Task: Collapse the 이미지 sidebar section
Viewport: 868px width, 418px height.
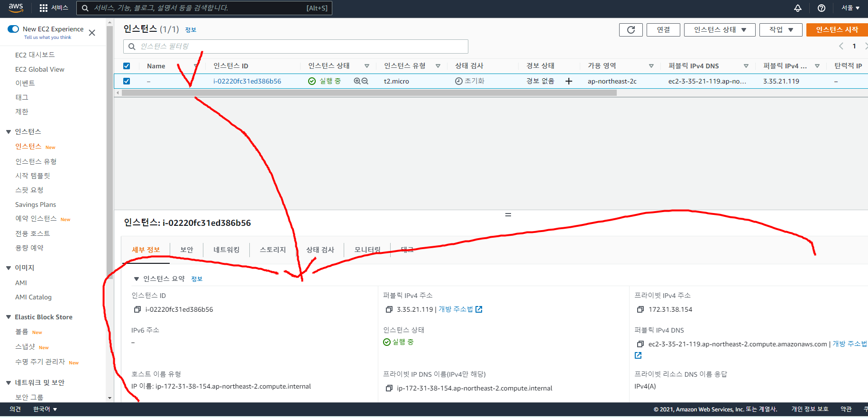Action: pyautogui.click(x=9, y=268)
